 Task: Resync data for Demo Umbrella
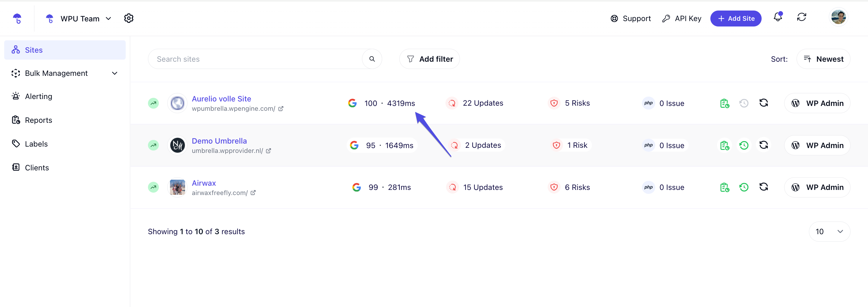[x=763, y=145]
